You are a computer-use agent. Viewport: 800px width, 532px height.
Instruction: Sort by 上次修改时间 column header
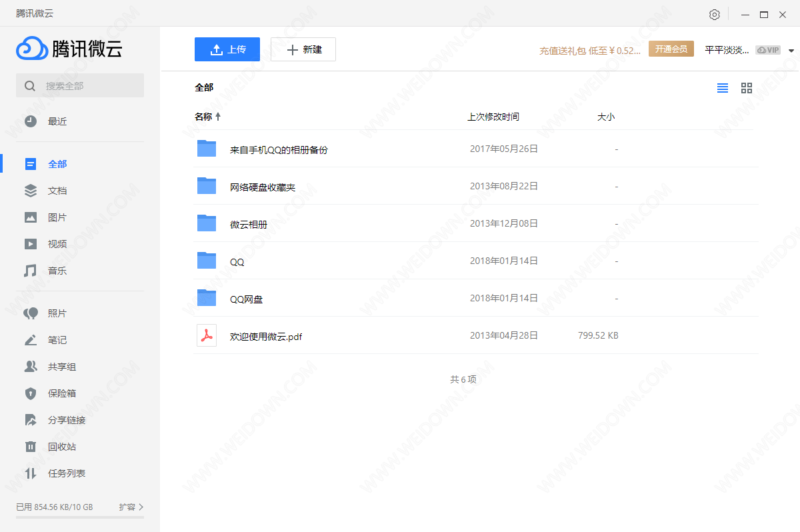[x=493, y=117]
